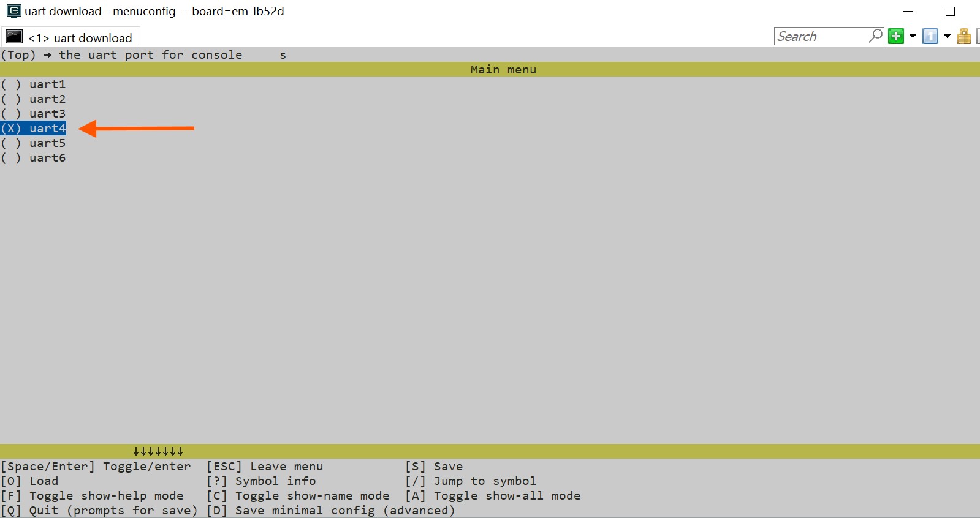Click the [S] Save shortcut label
Viewport: 980px width, 518px height.
[434, 467]
